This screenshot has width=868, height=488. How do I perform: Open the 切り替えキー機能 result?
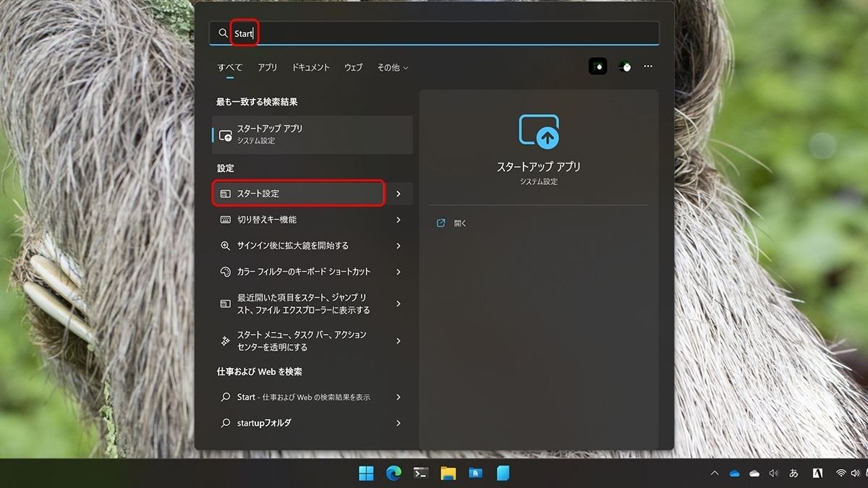pos(298,220)
